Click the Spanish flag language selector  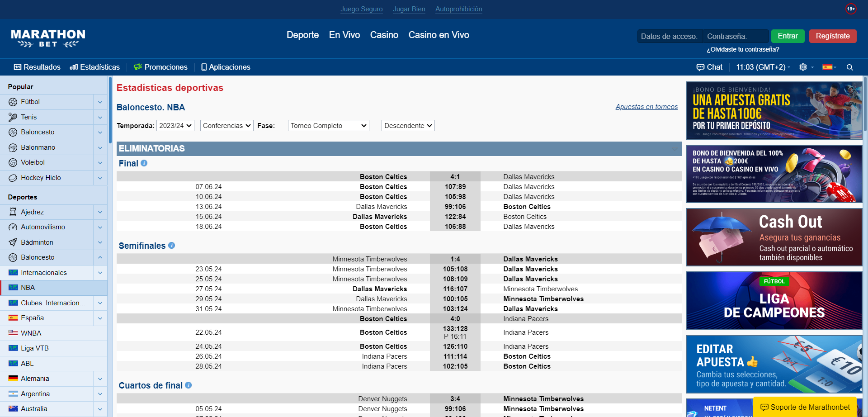[828, 67]
